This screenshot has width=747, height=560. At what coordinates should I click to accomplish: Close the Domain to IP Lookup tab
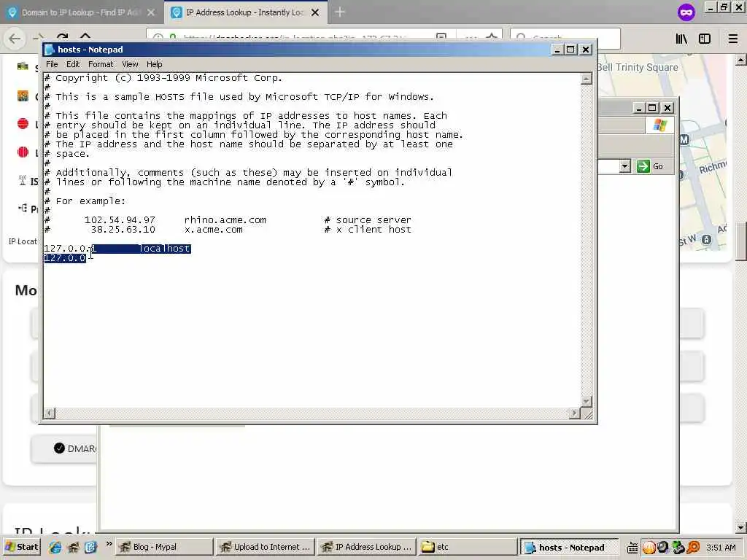coord(151,12)
